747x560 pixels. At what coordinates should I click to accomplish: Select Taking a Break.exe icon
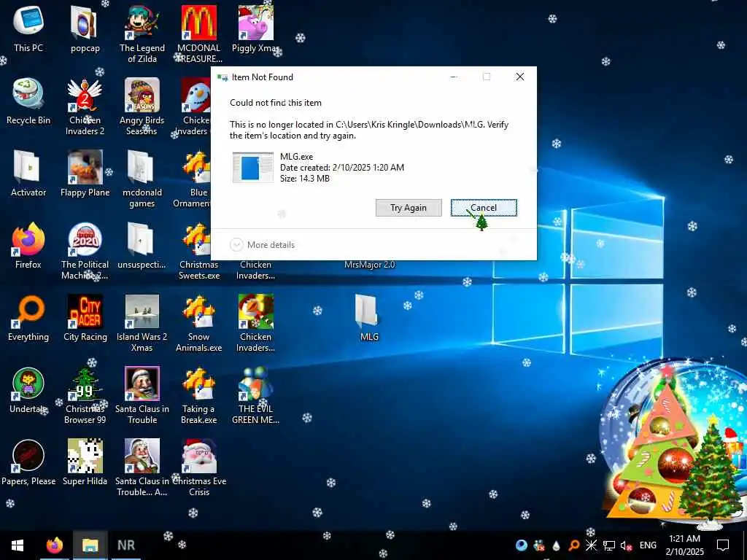[x=198, y=396]
